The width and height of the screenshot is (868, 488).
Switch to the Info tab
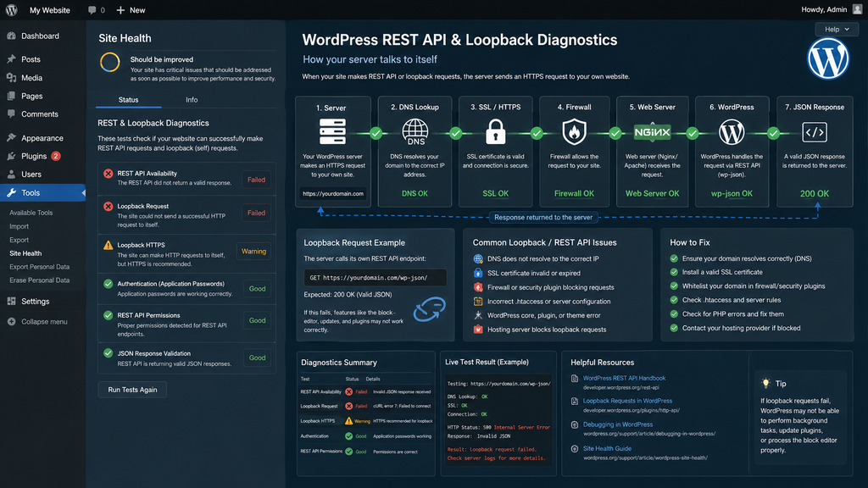click(x=192, y=100)
